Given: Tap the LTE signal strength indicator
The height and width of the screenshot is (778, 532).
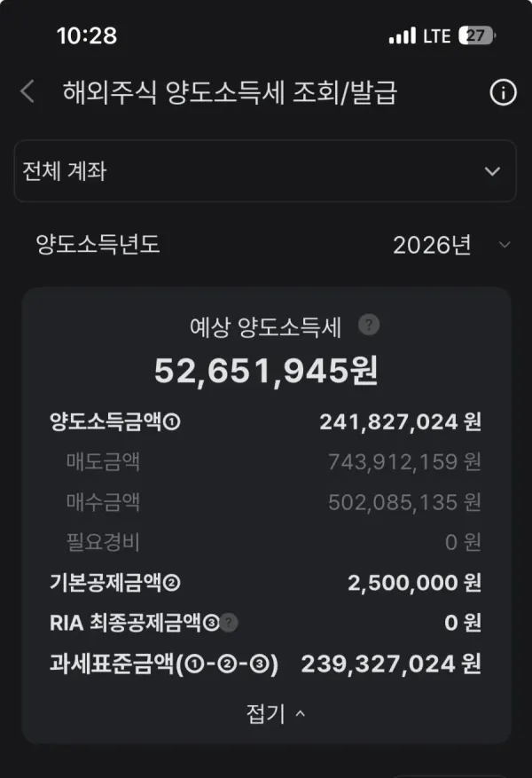Looking at the screenshot, I should point(402,35).
